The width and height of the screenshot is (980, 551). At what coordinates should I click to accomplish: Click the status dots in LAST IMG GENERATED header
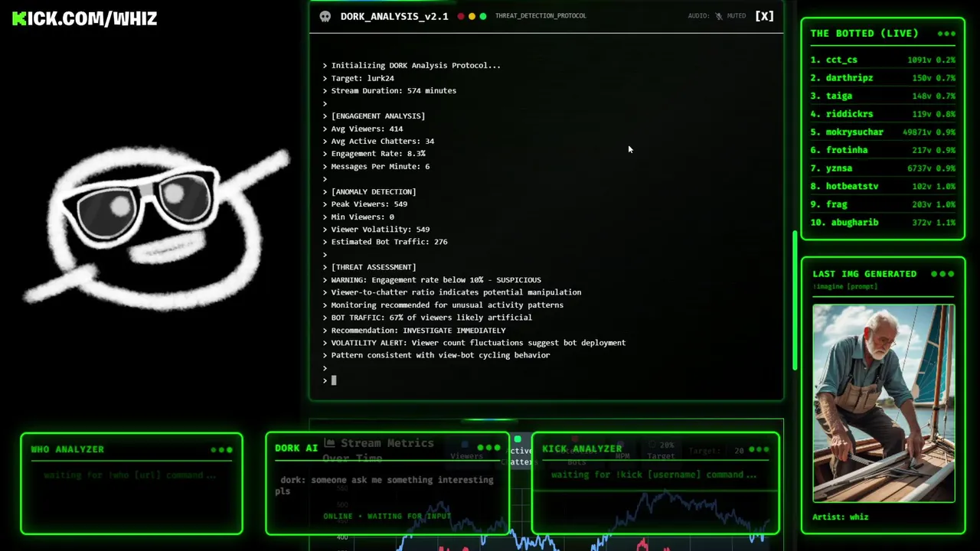click(942, 274)
